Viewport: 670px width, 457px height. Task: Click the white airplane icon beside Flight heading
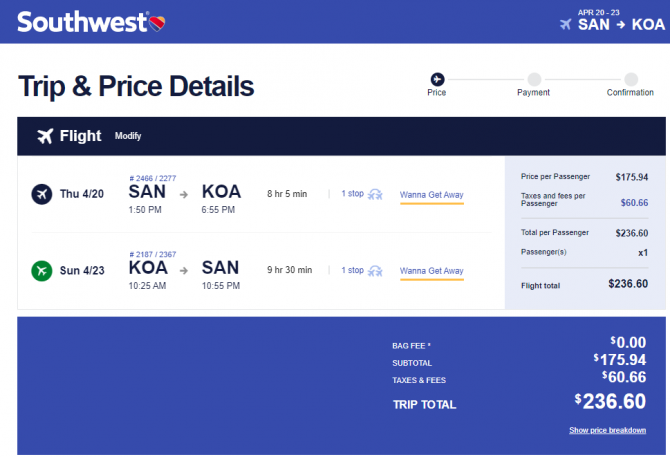pyautogui.click(x=45, y=136)
